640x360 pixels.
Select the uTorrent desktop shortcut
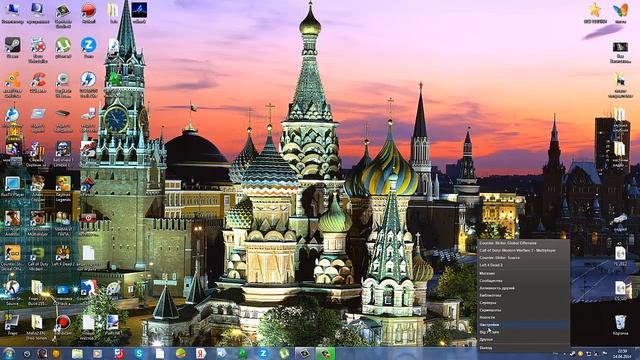pos(63,47)
